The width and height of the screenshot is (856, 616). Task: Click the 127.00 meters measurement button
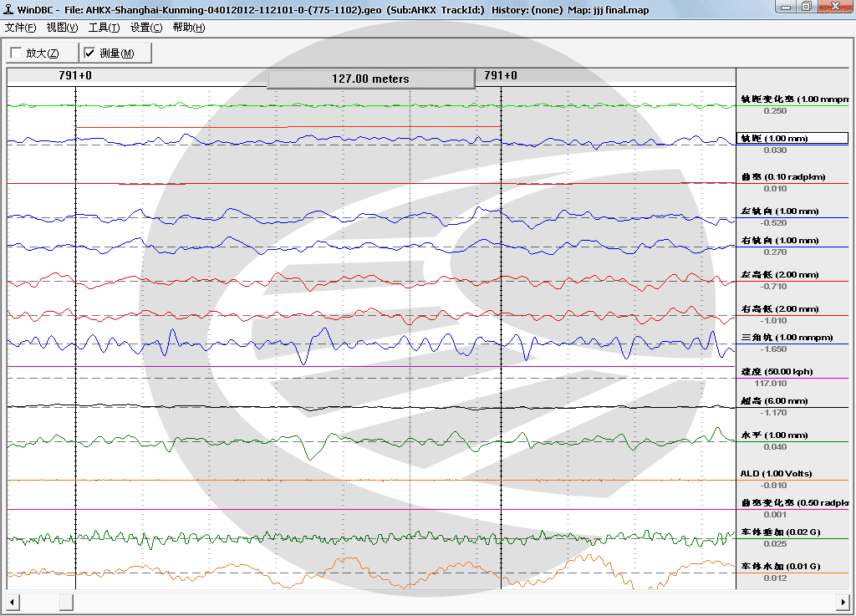tap(370, 79)
